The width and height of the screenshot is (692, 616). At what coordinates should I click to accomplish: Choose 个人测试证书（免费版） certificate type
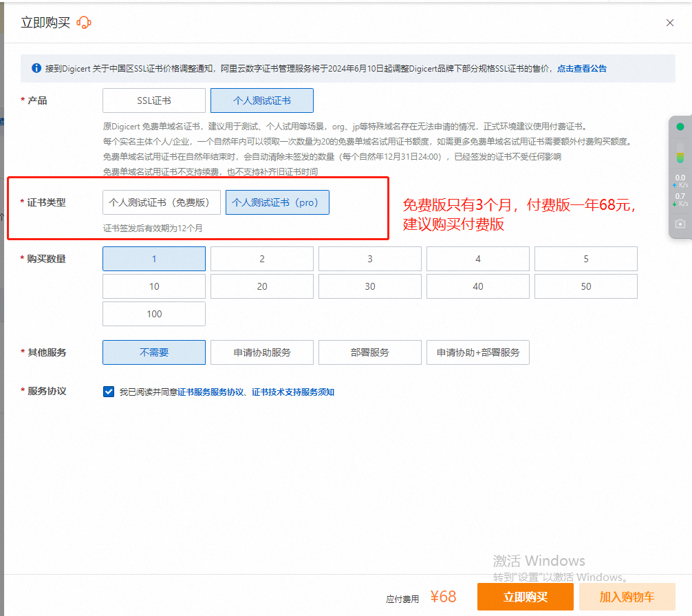162,202
